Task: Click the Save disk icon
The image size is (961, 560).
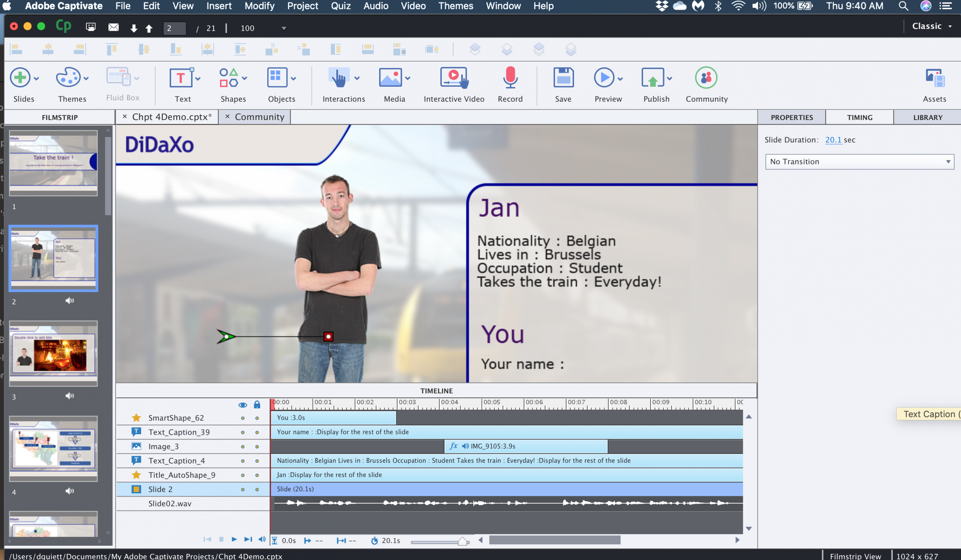Action: (563, 78)
